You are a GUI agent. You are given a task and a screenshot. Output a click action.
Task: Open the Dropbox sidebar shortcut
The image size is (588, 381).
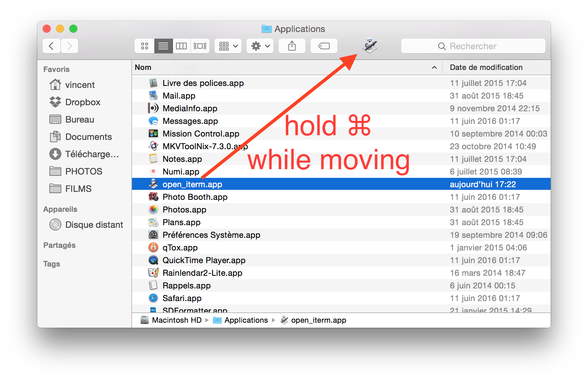tap(82, 102)
